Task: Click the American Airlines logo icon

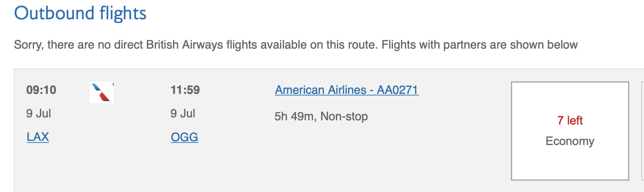Action: [102, 93]
